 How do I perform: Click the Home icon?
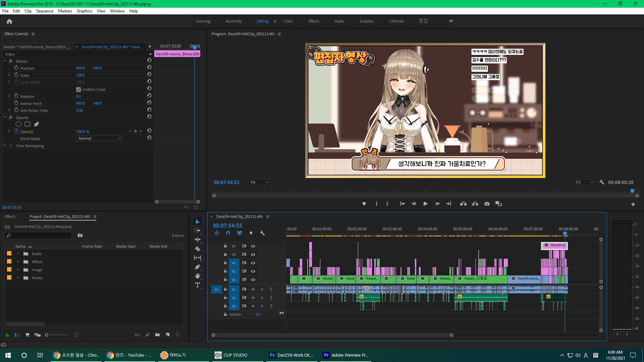point(9,21)
